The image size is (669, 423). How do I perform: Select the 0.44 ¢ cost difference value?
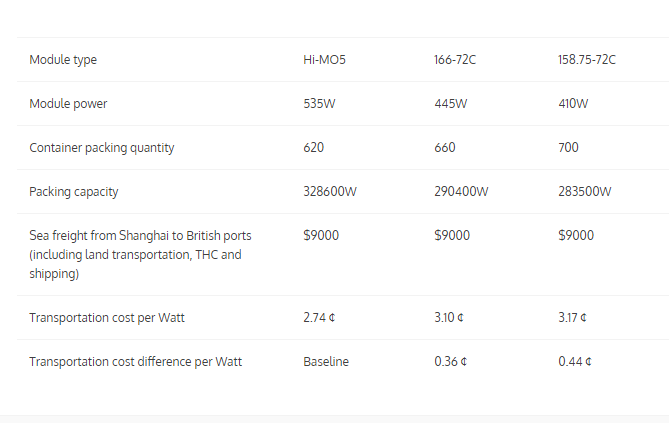click(574, 362)
